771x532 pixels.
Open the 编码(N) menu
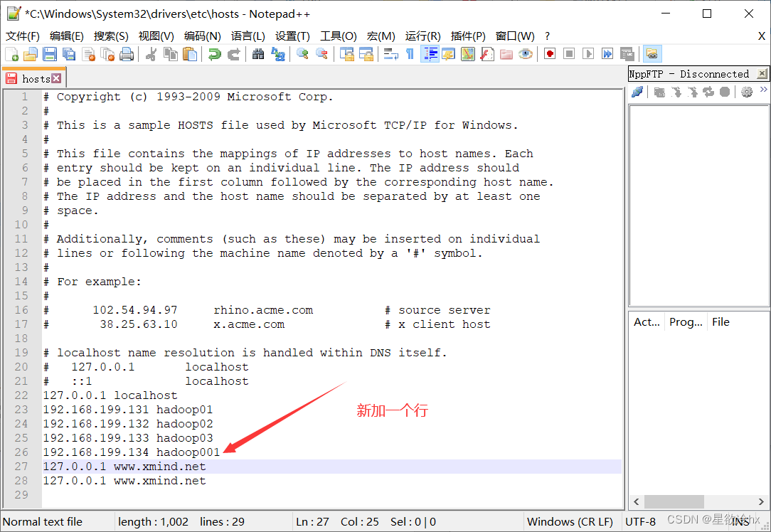[202, 36]
